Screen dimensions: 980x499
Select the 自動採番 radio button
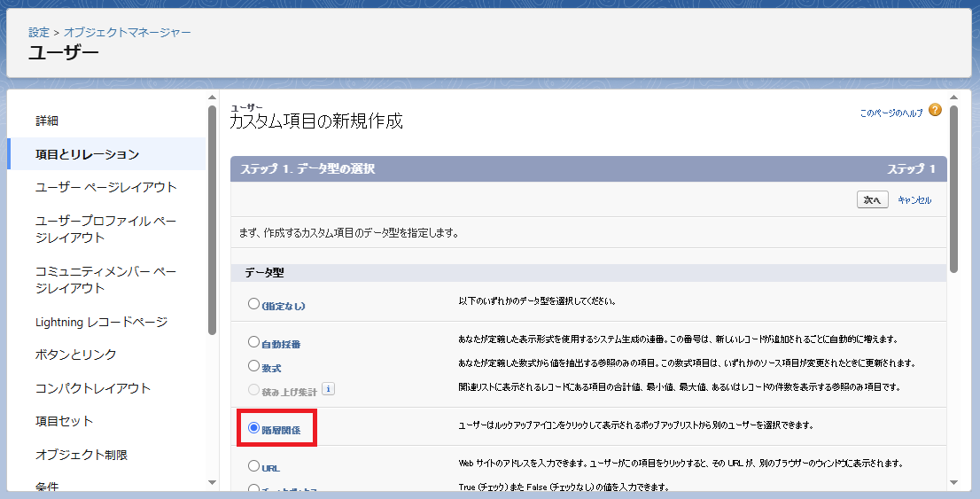click(254, 342)
